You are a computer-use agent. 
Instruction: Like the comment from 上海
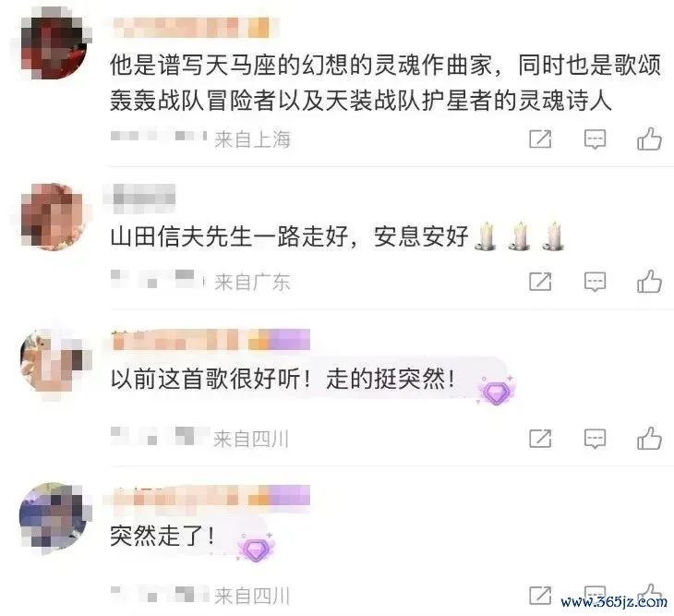click(x=649, y=139)
